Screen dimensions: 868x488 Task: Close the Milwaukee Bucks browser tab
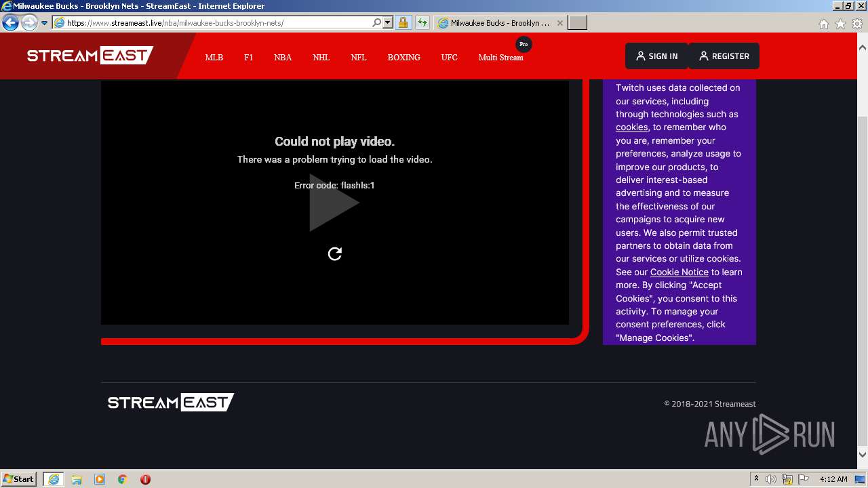tap(559, 23)
